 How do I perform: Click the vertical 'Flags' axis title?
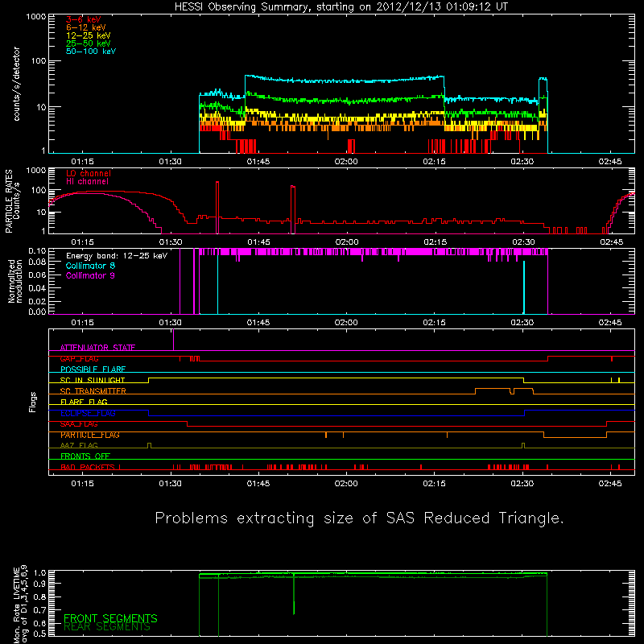click(33, 402)
